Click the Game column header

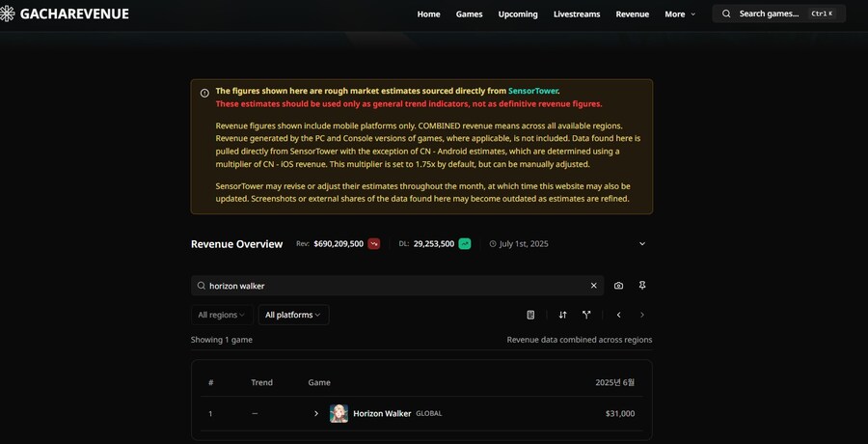pyautogui.click(x=319, y=382)
